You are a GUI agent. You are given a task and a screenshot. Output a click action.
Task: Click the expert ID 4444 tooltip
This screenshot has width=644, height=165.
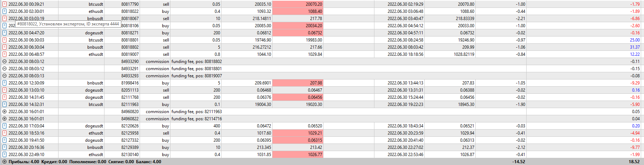[68, 24]
